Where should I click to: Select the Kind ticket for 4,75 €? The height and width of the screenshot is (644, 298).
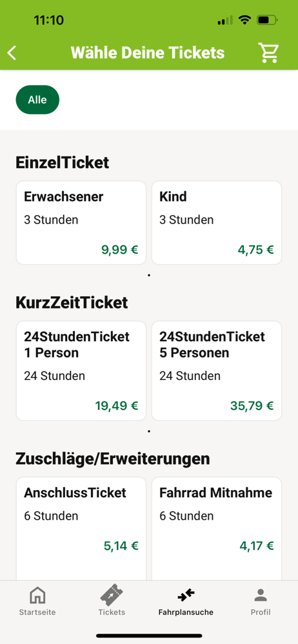[217, 223]
